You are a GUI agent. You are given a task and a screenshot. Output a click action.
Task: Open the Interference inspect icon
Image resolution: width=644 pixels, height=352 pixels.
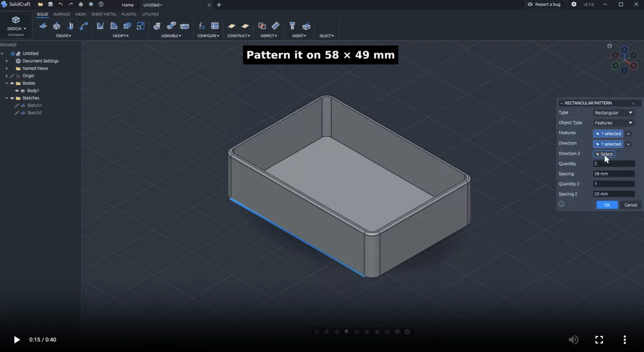click(x=262, y=26)
